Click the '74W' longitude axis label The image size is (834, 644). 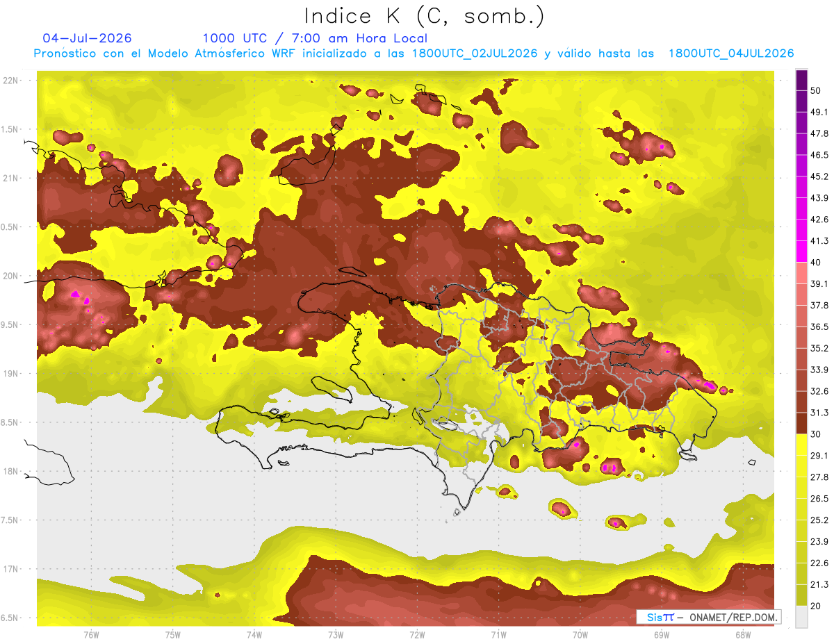254,635
